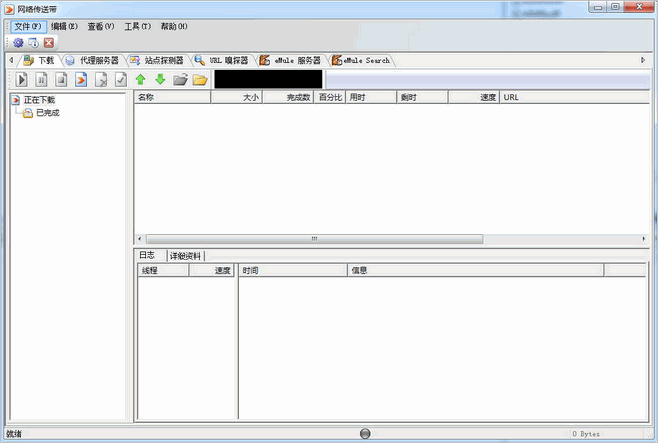Click the start download play icon
Image resolution: width=658 pixels, height=443 pixels.
[x=21, y=79]
